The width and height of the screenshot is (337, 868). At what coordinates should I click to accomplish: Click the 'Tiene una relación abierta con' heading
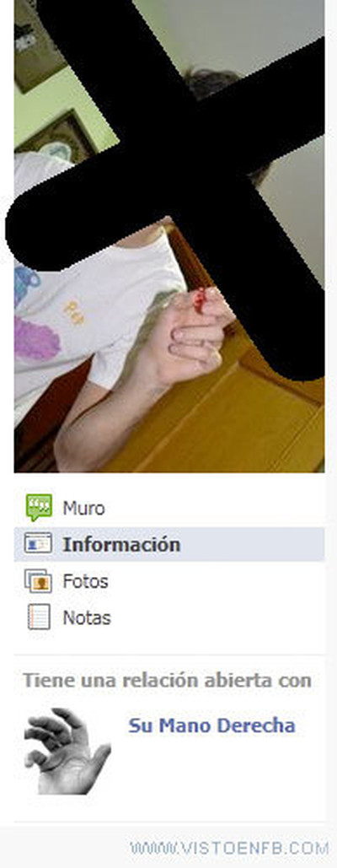[167, 681]
